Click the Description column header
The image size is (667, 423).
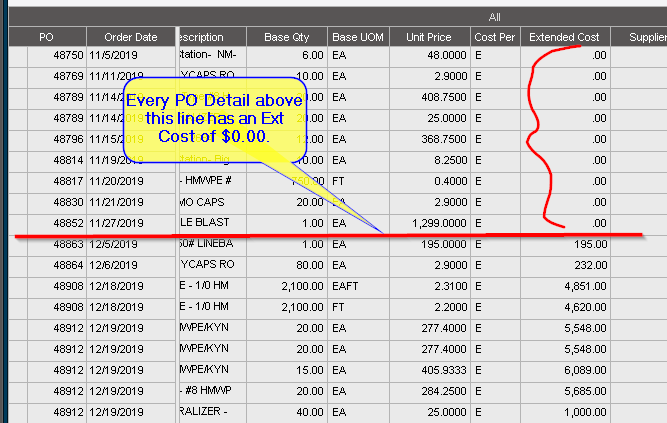pos(213,37)
